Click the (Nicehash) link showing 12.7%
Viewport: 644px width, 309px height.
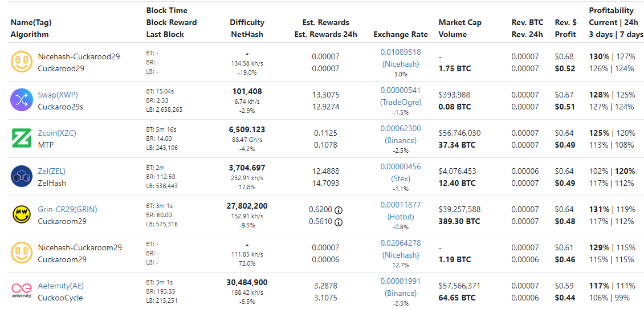click(x=401, y=255)
